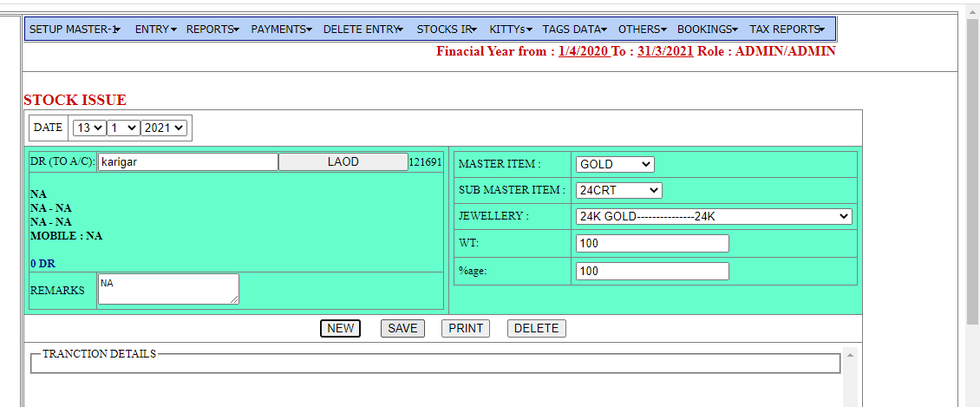
Task: Open the SETUP MASTER-1 menu
Action: coord(75,30)
